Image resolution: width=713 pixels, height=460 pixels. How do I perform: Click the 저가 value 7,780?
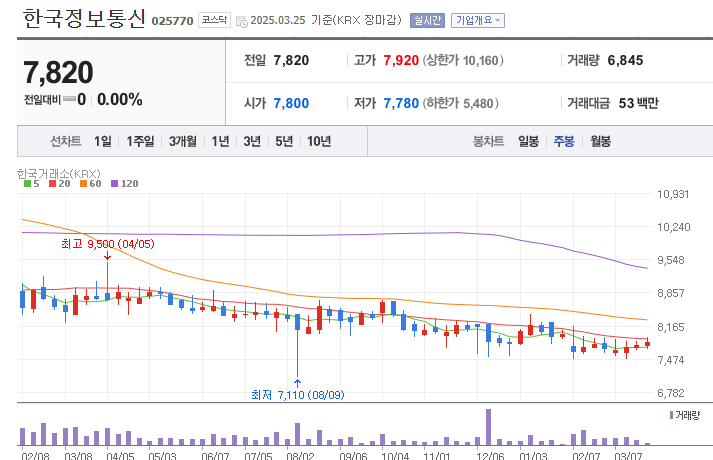coord(401,103)
